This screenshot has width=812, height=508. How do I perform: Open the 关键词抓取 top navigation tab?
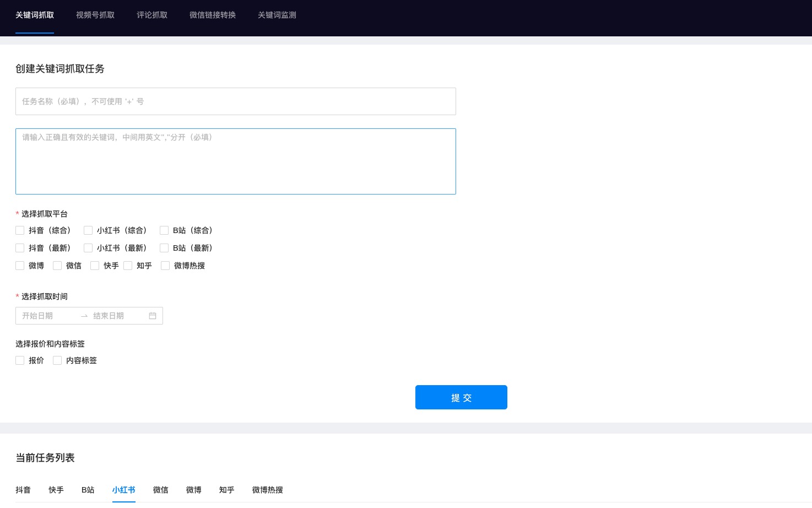coord(35,15)
